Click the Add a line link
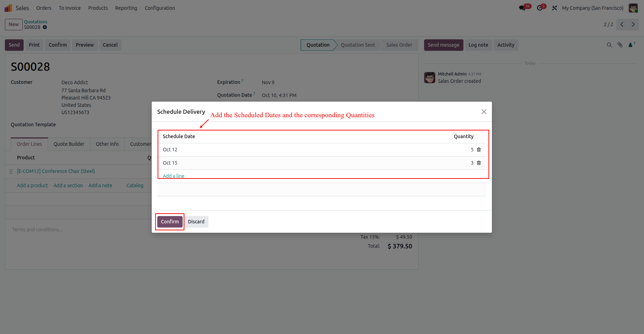The height and width of the screenshot is (334, 644). [x=174, y=176]
